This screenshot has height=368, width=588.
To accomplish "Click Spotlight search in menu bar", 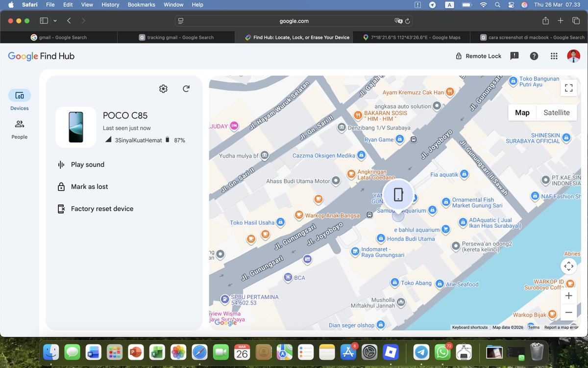I will point(497,4).
